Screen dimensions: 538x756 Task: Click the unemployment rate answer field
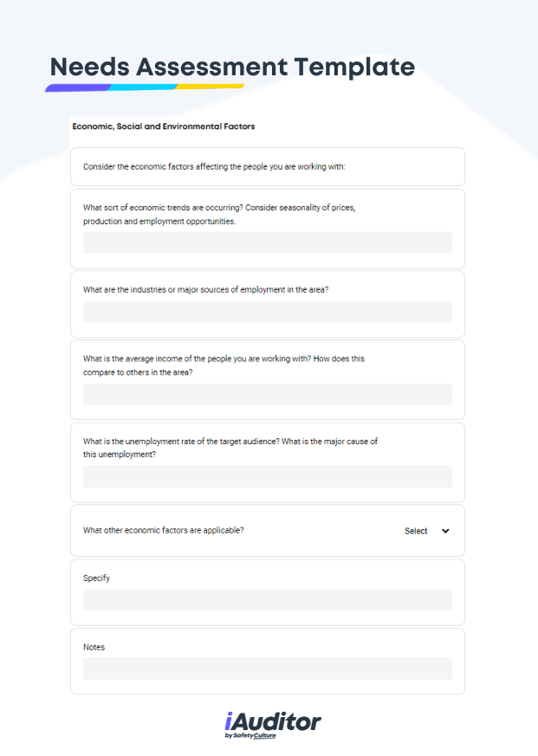(268, 476)
